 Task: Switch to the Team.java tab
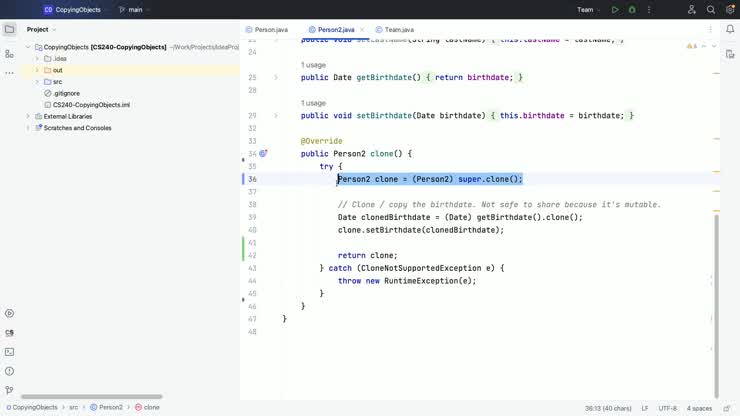[396, 30]
